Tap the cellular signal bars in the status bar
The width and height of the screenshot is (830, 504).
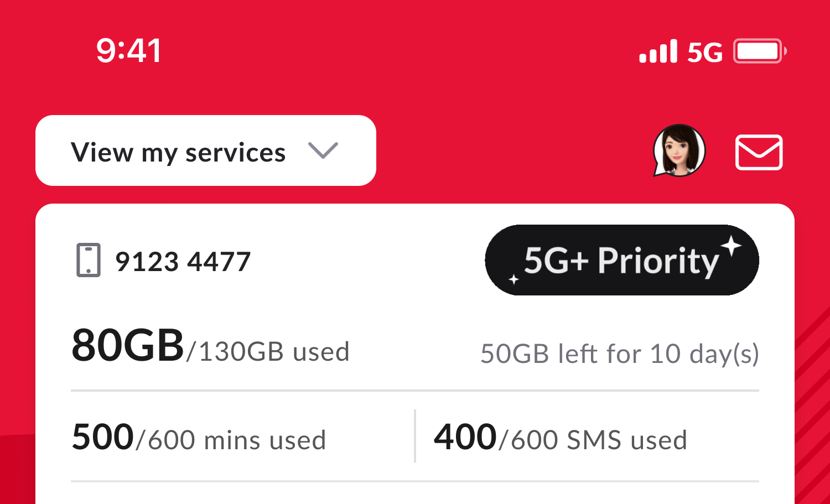658,51
